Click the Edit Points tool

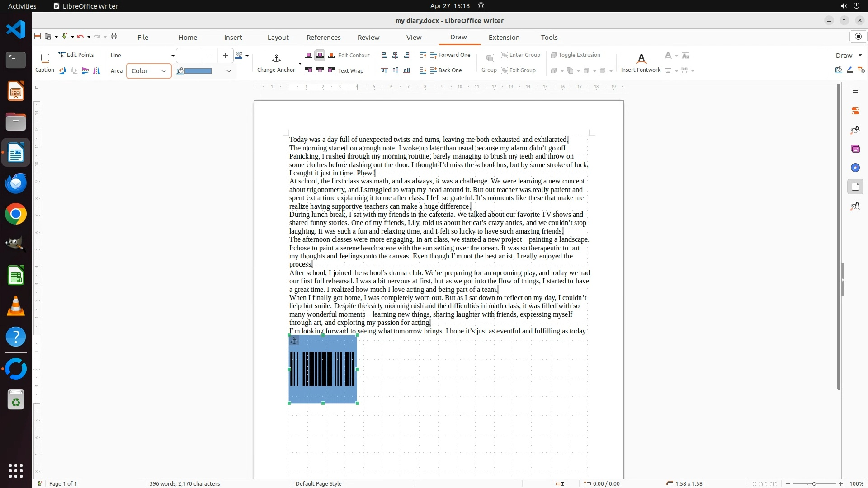(x=76, y=55)
